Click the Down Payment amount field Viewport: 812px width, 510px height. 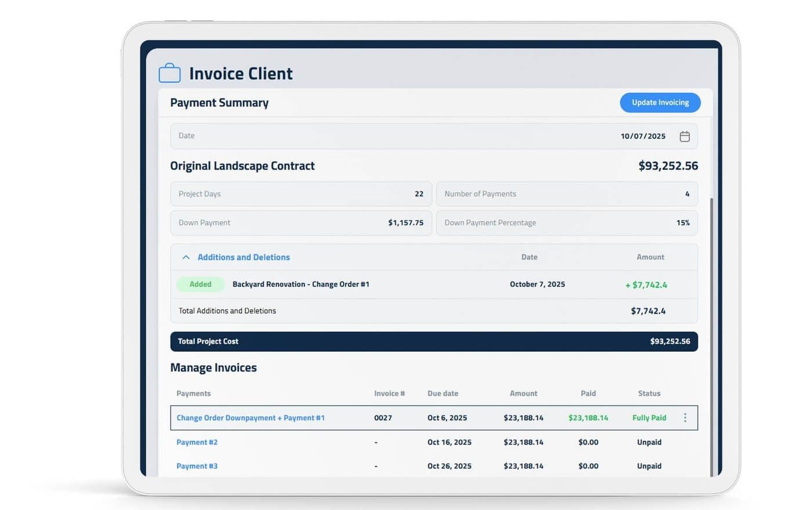[x=301, y=223]
